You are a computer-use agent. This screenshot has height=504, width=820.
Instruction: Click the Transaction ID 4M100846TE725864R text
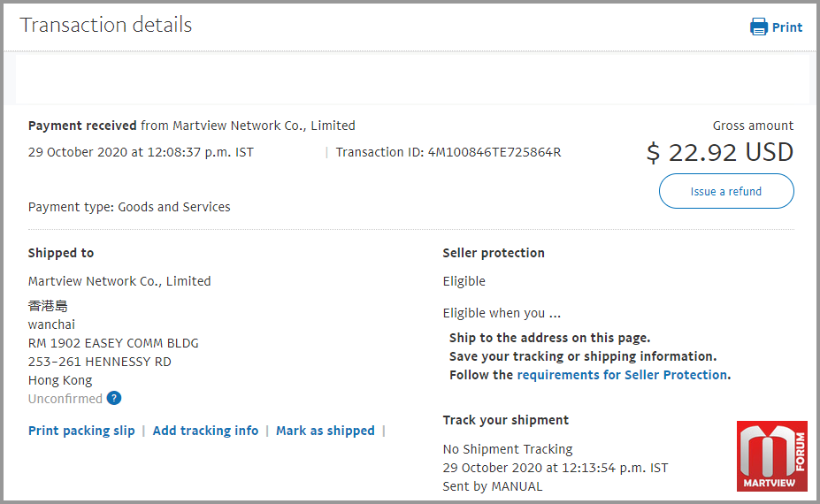[x=448, y=152]
